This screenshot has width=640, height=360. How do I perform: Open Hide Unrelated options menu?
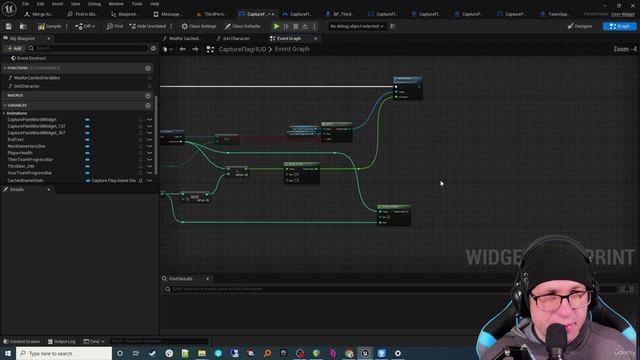click(171, 26)
